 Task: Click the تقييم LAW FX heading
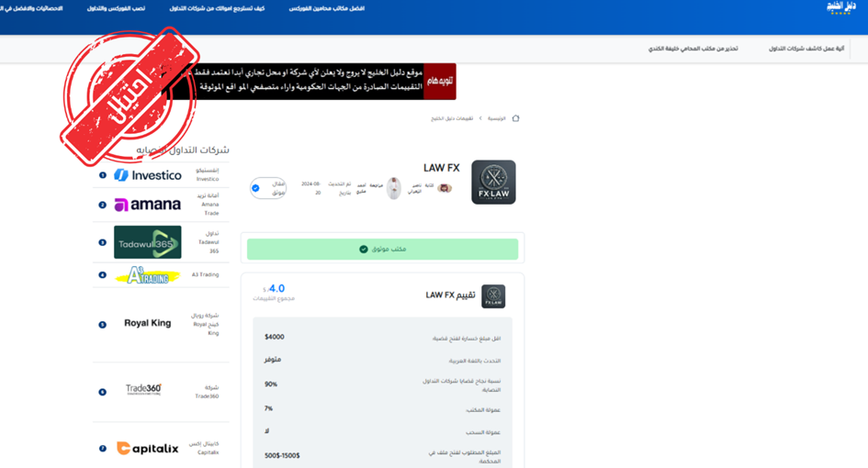click(x=450, y=295)
